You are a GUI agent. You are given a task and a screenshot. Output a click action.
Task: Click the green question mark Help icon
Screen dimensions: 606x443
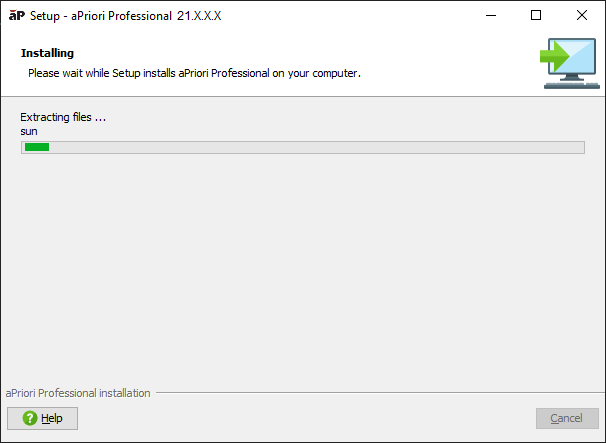tap(30, 418)
